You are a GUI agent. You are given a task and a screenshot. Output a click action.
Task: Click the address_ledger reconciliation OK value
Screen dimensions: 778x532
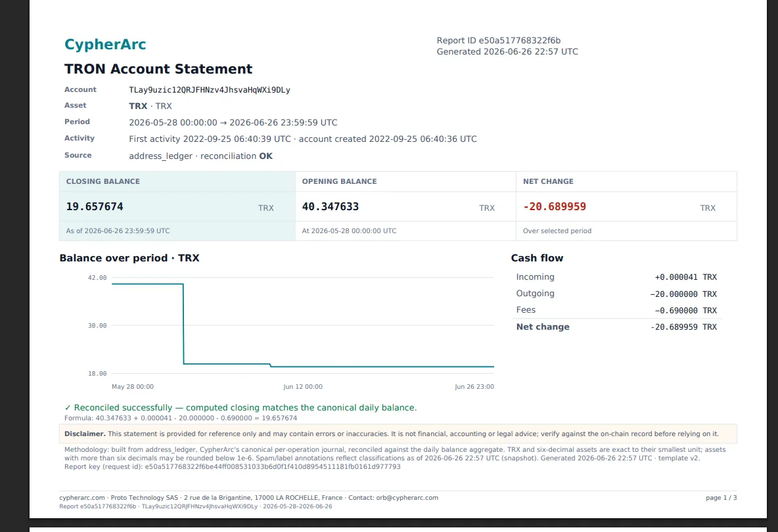(x=200, y=156)
